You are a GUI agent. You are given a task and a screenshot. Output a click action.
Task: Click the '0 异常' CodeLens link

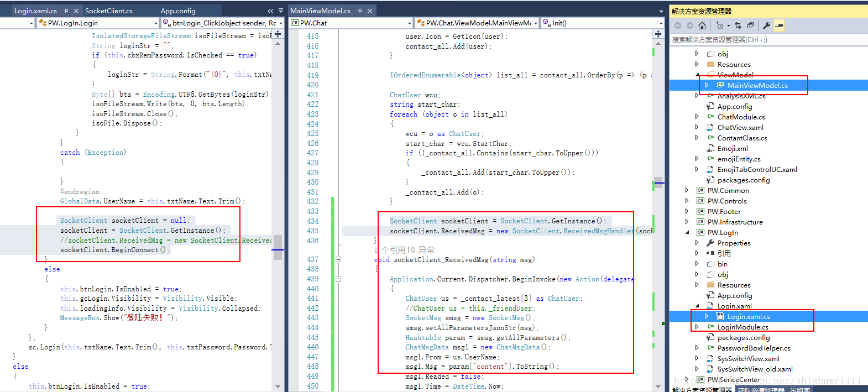click(x=422, y=250)
